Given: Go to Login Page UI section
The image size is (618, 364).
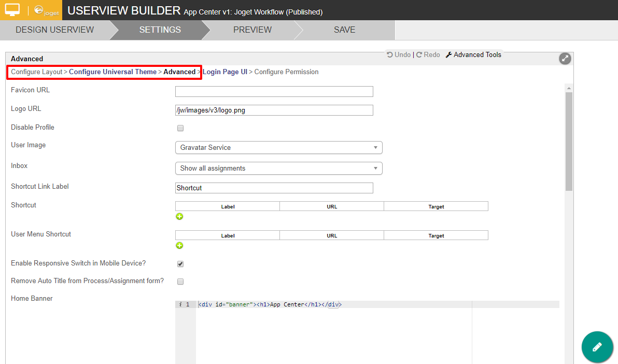Looking at the screenshot, I should pyautogui.click(x=225, y=72).
